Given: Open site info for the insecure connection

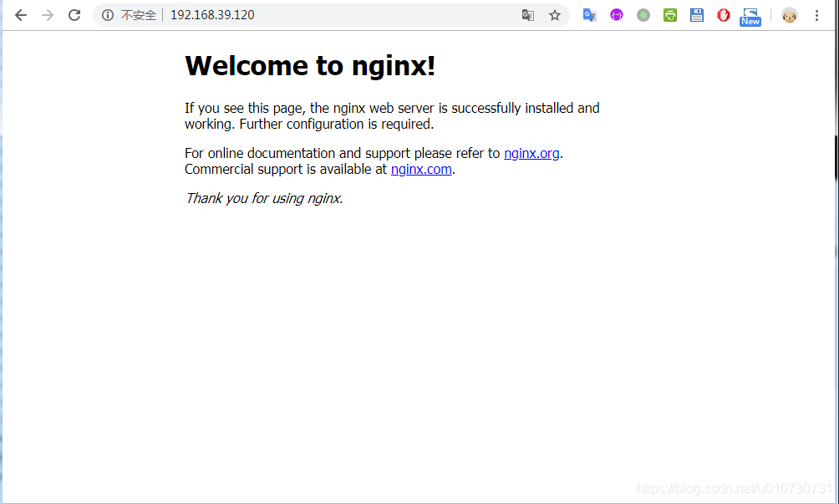Looking at the screenshot, I should point(108,15).
